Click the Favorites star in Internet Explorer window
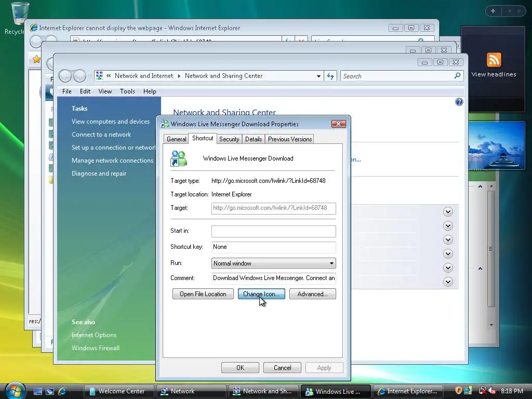 [x=36, y=59]
